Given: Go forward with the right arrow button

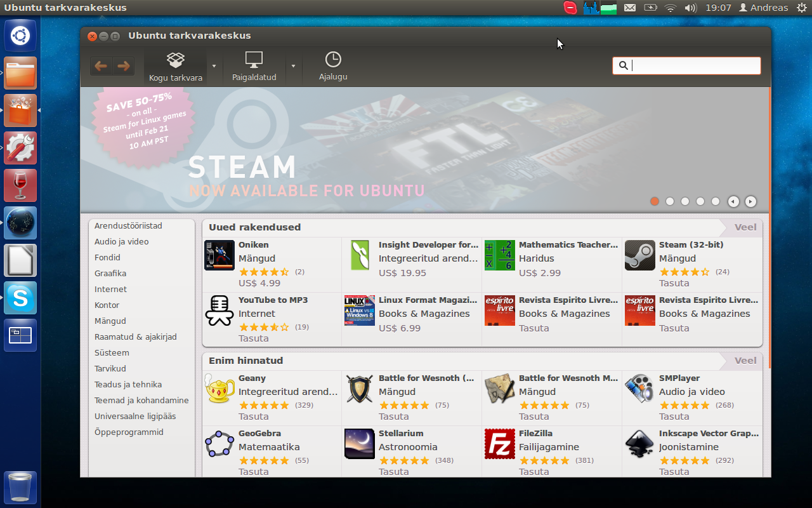Looking at the screenshot, I should 124,66.
